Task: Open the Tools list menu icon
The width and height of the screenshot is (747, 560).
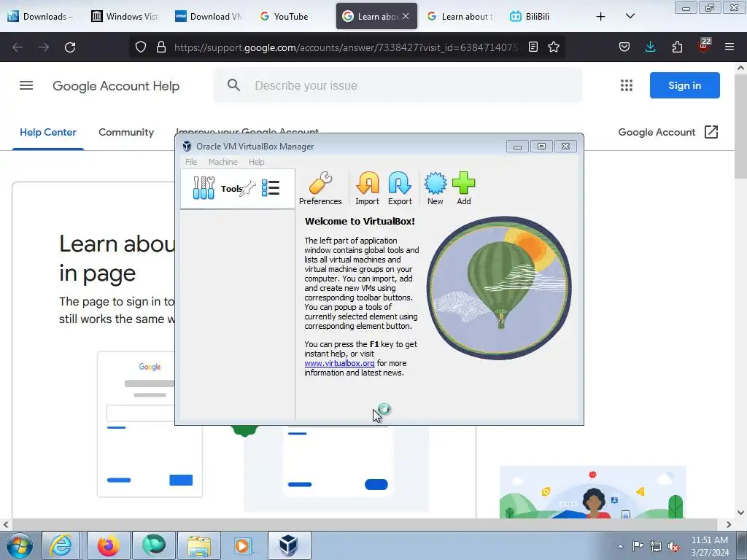Action: point(271,187)
